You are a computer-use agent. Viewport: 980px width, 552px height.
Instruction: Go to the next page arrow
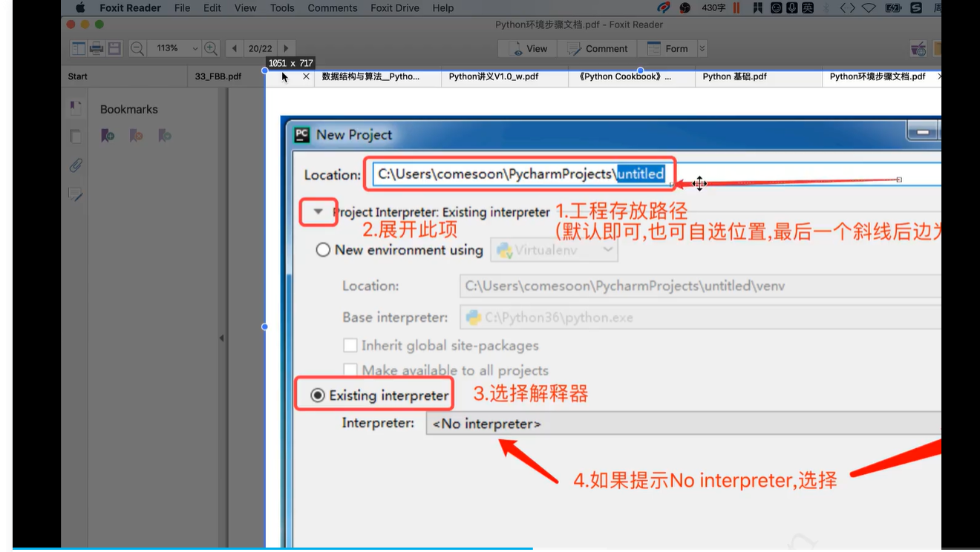tap(286, 48)
